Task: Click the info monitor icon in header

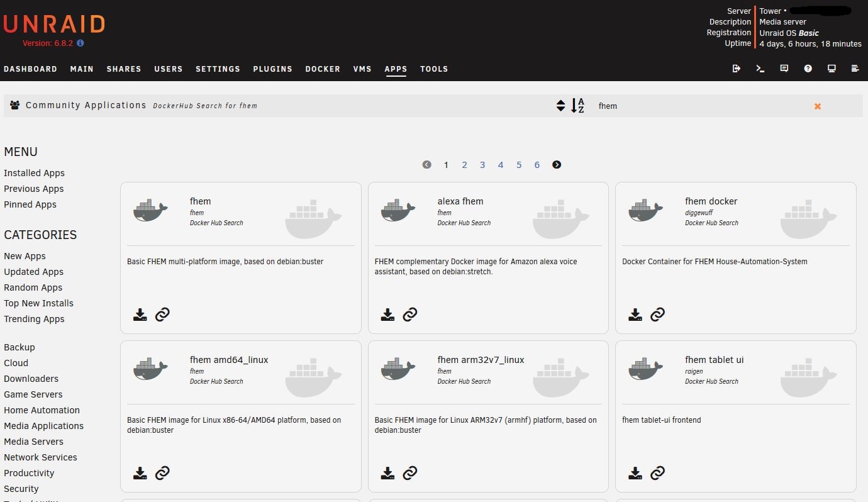Action: pyautogui.click(x=832, y=69)
